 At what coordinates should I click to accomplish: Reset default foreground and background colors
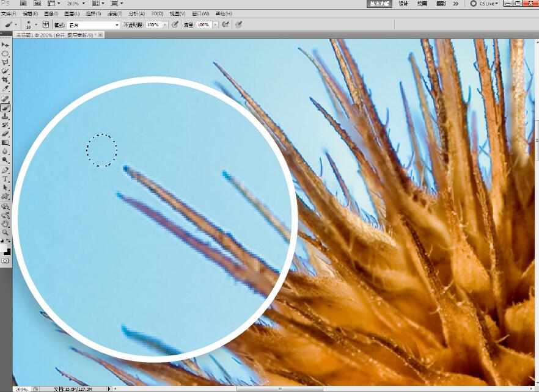click(2, 241)
